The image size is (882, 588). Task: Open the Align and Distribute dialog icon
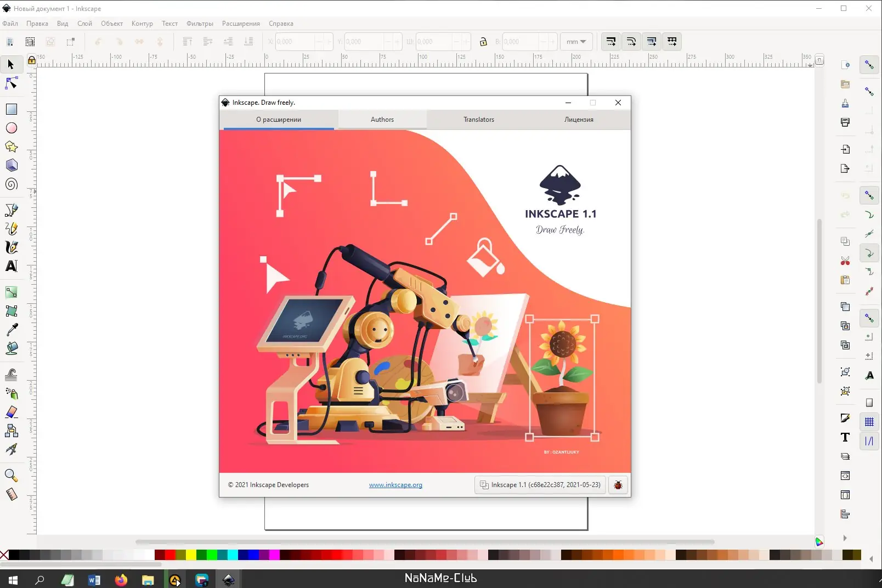(x=845, y=514)
